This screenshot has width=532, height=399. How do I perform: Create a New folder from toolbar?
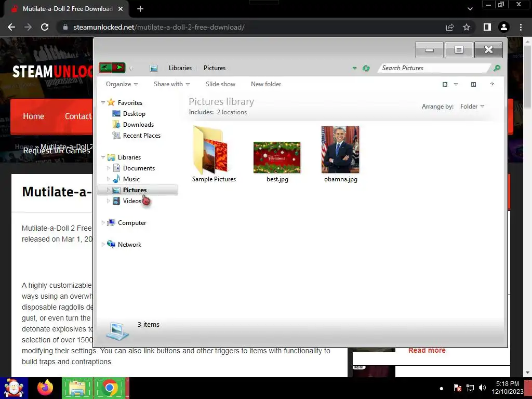click(x=266, y=84)
